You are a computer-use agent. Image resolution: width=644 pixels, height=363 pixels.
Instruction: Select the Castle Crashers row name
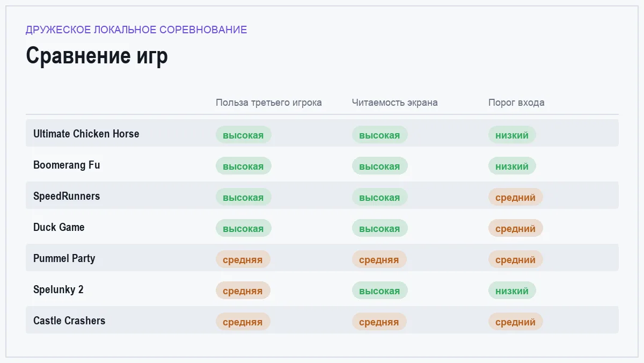[x=69, y=321]
